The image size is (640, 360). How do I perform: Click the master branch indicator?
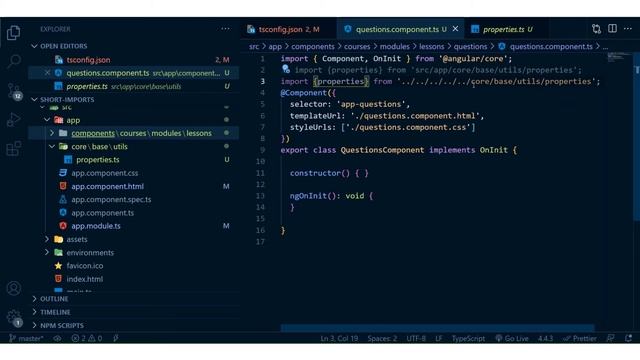coord(26,338)
